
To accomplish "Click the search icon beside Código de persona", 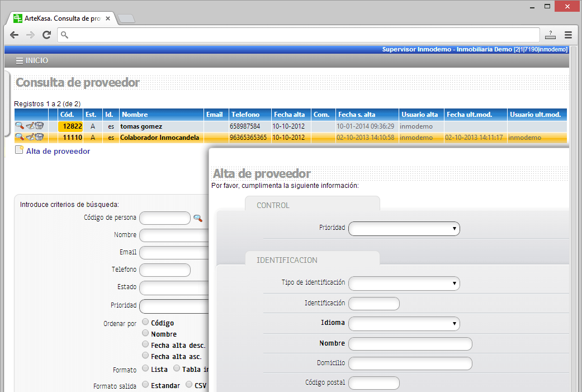I will [x=198, y=218].
